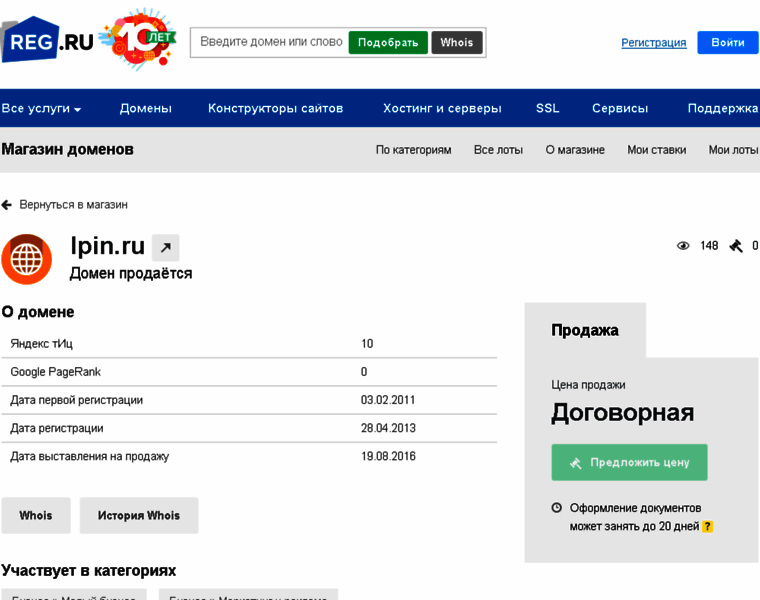Screen dimensions: 760x600
Task: Click the globe domain icon
Action: tap(26, 259)
